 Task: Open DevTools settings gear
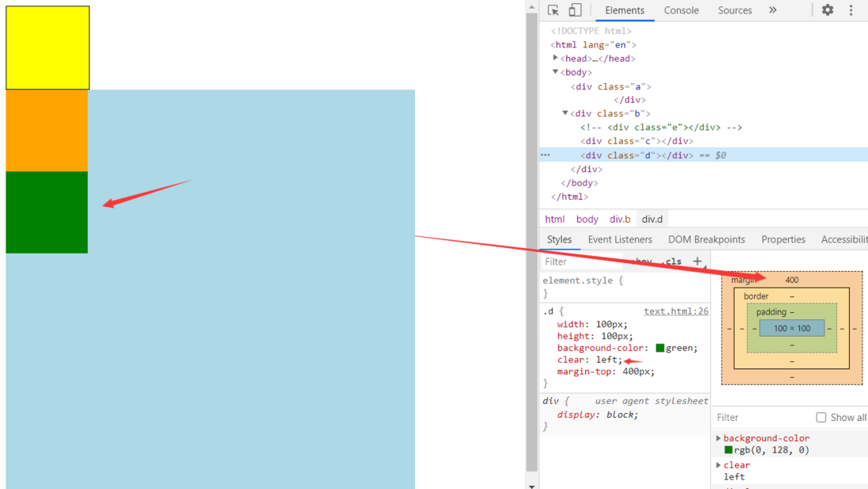828,10
